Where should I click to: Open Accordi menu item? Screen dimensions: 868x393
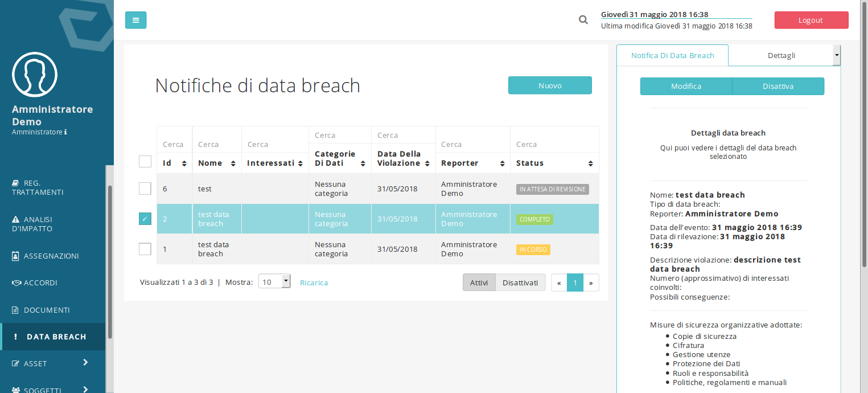tap(52, 283)
